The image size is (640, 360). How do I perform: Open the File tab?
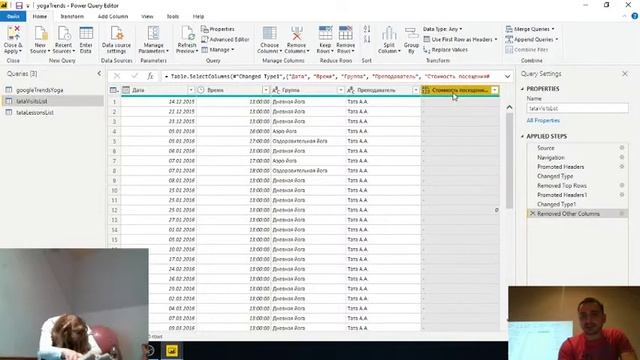click(13, 16)
